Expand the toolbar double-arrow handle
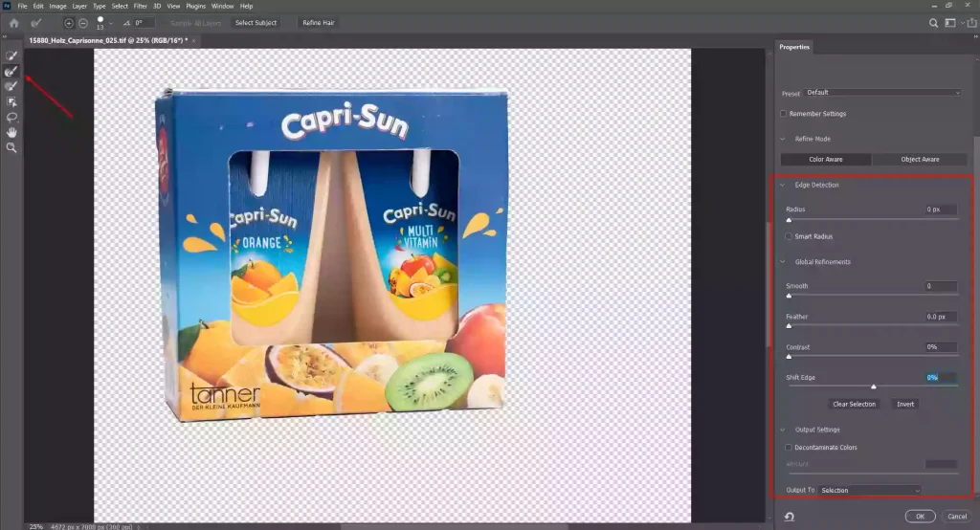Screen dimensions: 980x530 [5, 37]
